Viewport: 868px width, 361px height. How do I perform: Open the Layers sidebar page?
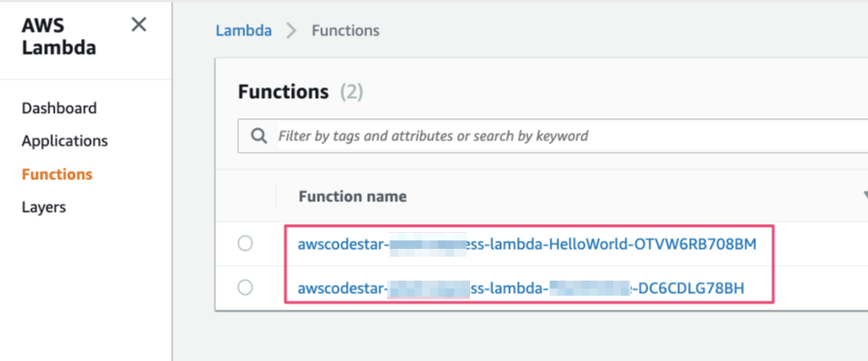click(x=44, y=207)
